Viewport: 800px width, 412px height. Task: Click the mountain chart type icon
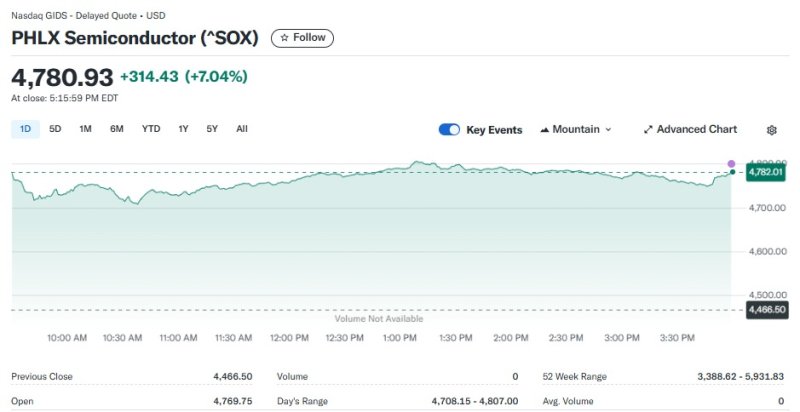pos(544,130)
